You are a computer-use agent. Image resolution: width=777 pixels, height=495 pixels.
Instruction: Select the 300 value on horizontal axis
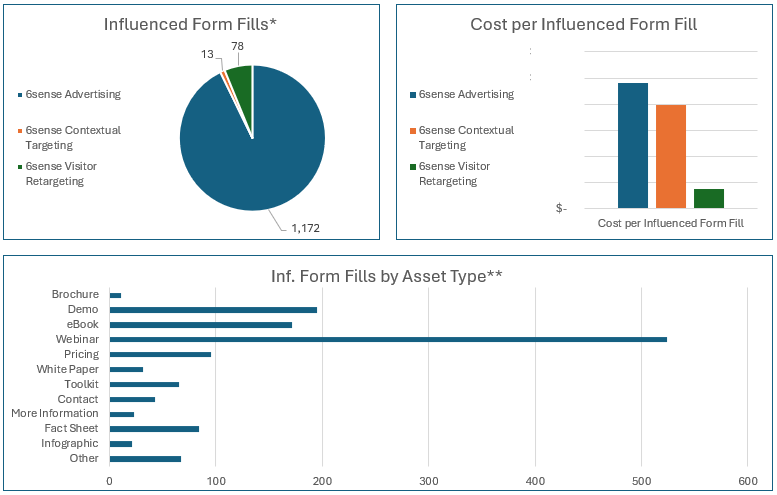point(429,481)
